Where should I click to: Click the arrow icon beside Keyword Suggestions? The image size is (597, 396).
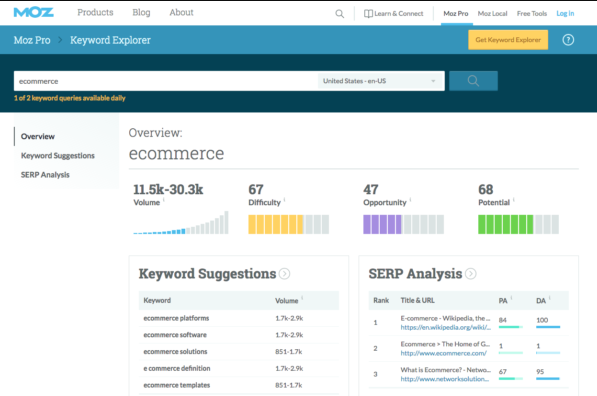tap(284, 274)
